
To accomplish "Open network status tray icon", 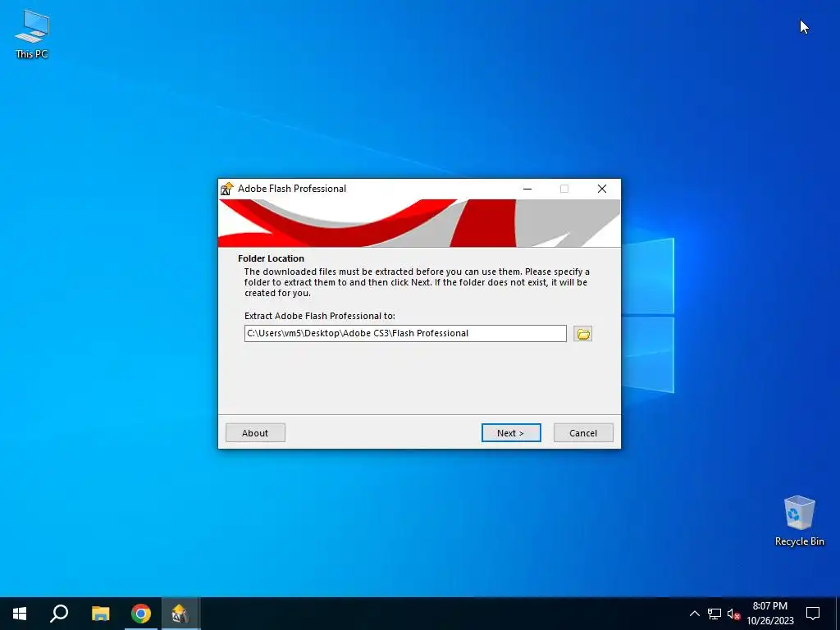I will pyautogui.click(x=714, y=614).
